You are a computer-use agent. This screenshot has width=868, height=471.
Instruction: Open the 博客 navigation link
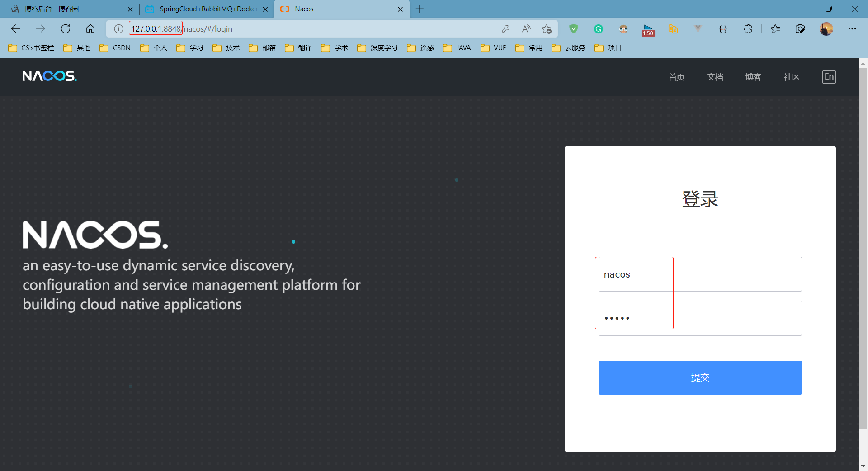coord(753,77)
